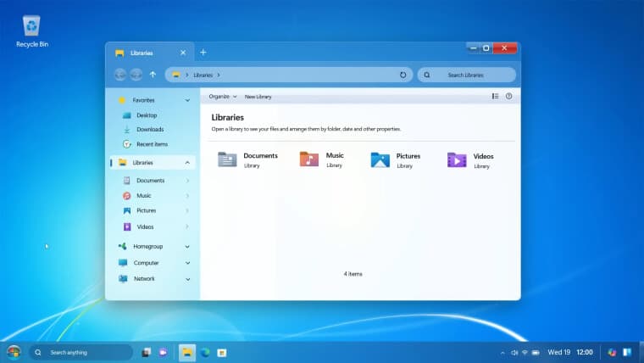Go up one folder level
Viewport: 644px width, 363px height.
153,75
